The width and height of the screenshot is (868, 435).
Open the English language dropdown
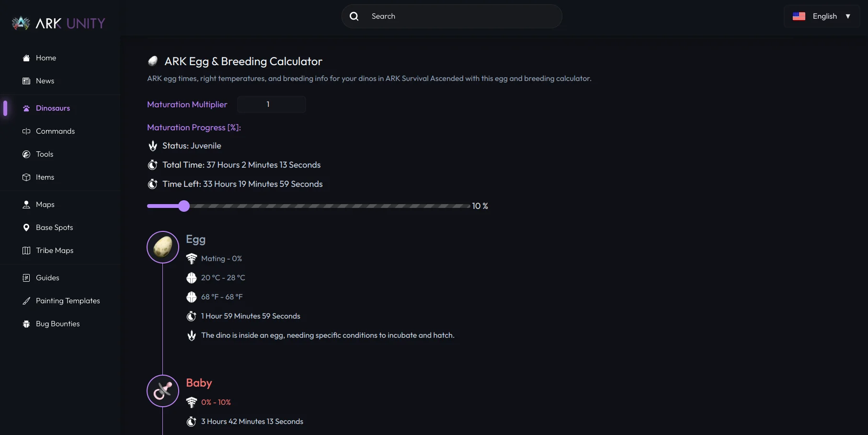click(x=822, y=16)
